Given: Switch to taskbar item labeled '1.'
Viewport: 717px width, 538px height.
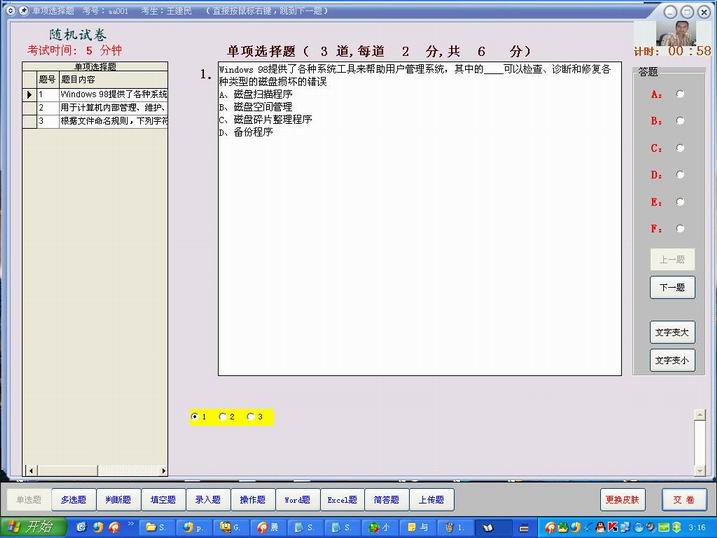Looking at the screenshot, I should tap(455, 527).
